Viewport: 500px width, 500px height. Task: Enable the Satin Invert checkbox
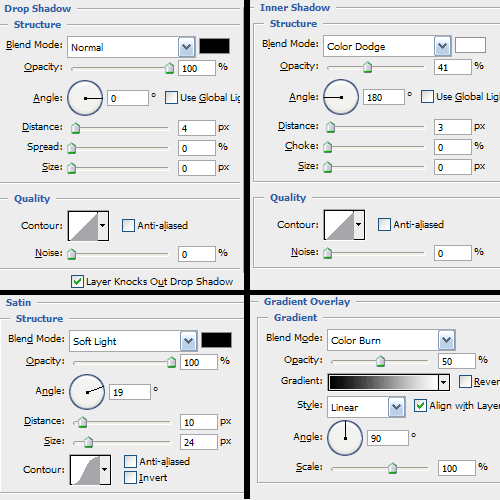(x=130, y=478)
